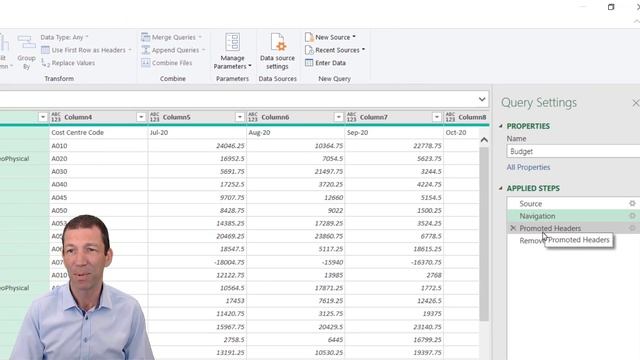This screenshot has height=360, width=640.
Task: Select the Navigation applied step
Action: 537,216
